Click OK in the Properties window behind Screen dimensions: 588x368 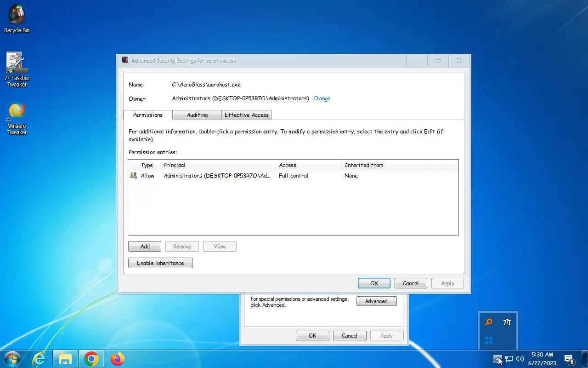coord(312,336)
